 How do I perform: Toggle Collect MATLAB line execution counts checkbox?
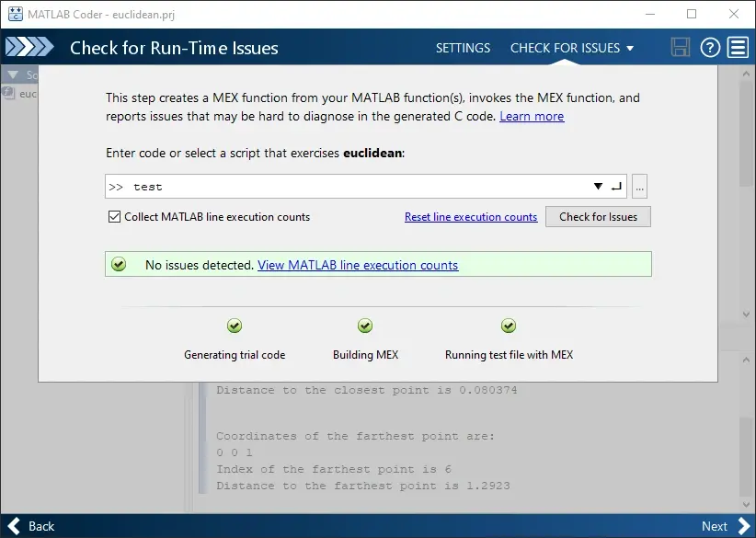point(114,216)
